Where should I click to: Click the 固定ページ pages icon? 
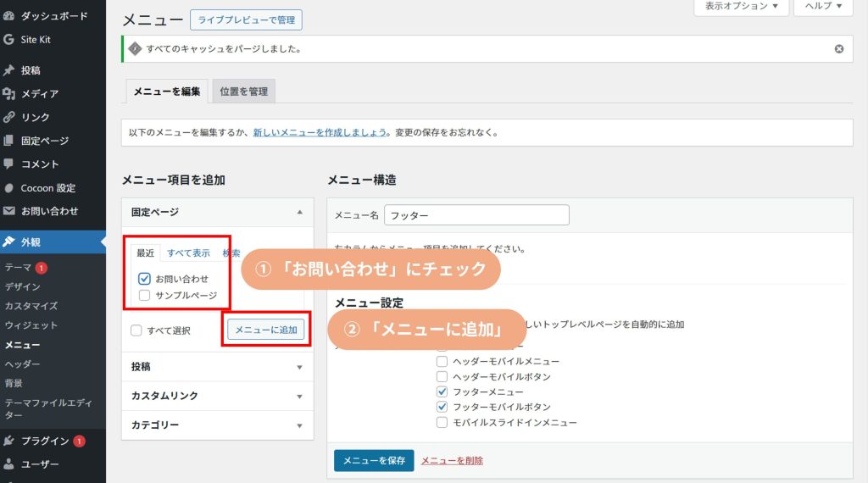click(x=8, y=141)
